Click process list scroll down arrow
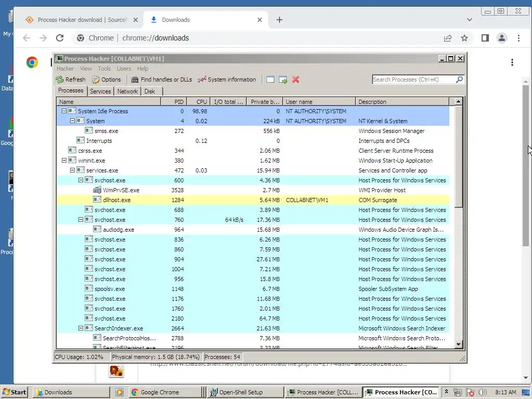The height and width of the screenshot is (399, 532). point(458,344)
